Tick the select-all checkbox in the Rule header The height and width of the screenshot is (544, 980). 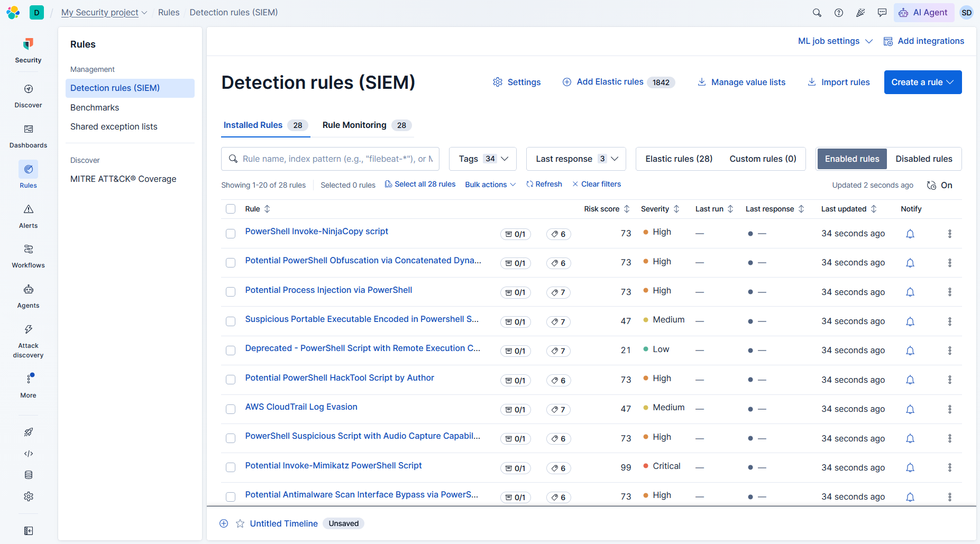click(231, 209)
